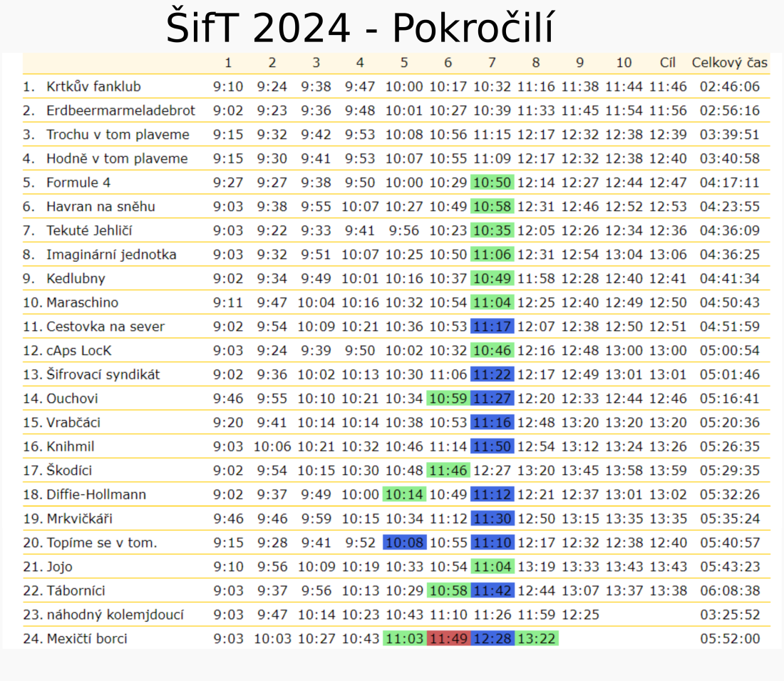
Task: Click the blue 11:50 cell for Knihmil
Action: (x=492, y=446)
